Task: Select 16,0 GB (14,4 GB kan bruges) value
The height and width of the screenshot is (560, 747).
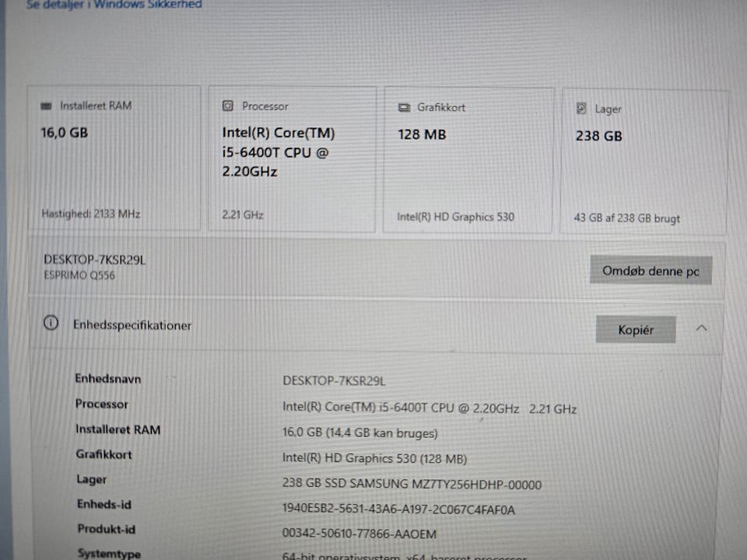Action: tap(359, 433)
